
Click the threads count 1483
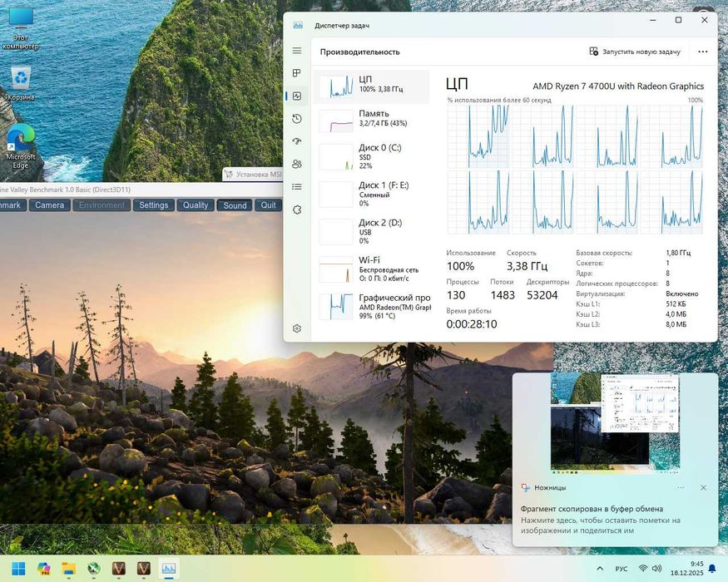(x=503, y=295)
